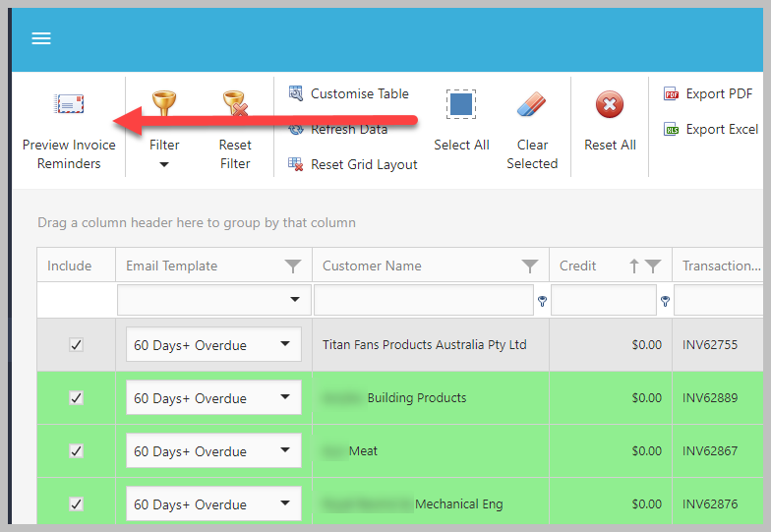Viewport: 771px width, 532px height.
Task: Uncheck Include for Building Products row
Action: (x=77, y=397)
